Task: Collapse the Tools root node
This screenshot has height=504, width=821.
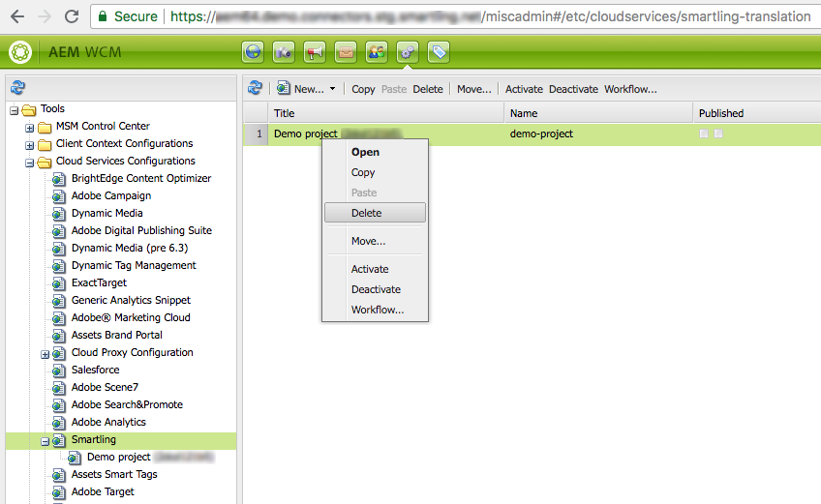Action: pyautogui.click(x=15, y=110)
